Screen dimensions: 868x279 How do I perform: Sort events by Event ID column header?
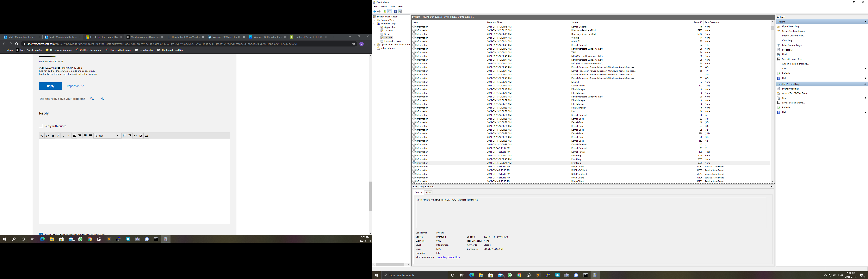(698, 23)
